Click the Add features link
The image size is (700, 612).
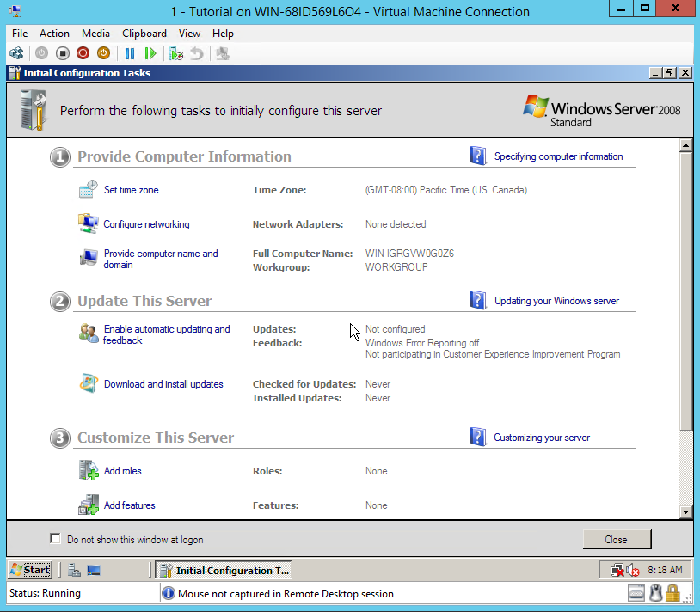coord(130,505)
